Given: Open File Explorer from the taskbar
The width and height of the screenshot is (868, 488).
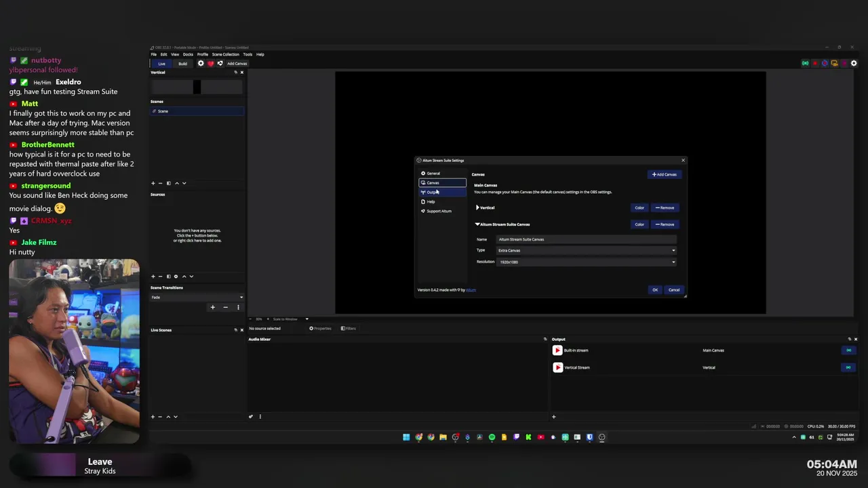Looking at the screenshot, I should coord(443,437).
